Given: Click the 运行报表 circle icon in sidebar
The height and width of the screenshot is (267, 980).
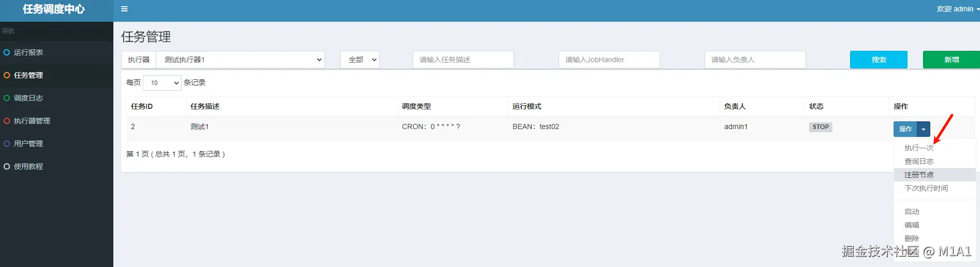Looking at the screenshot, I should pyautogui.click(x=7, y=52).
